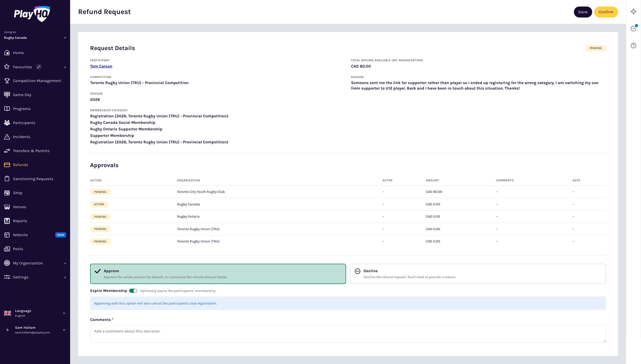This screenshot has width=641, height=364.
Task: Click the Participants people icon
Action: [7, 123]
